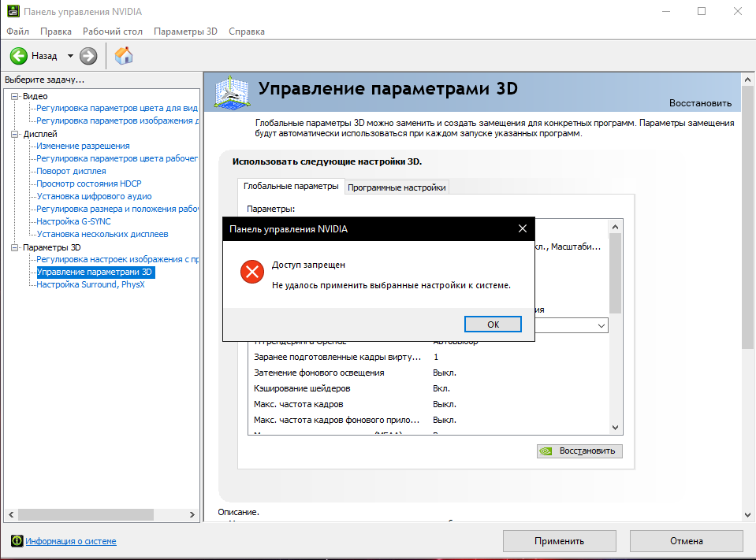Click the task tree scroll right arrow
This screenshot has height=560, width=756.
pos(192,515)
